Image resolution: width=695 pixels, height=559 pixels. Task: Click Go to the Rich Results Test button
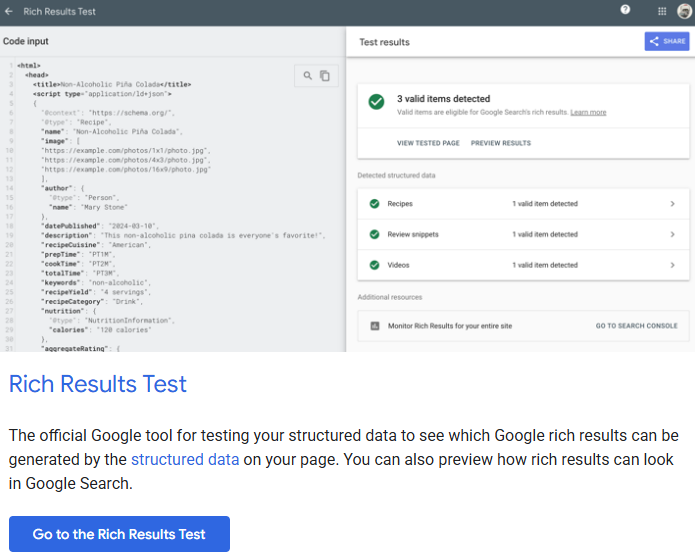(x=119, y=534)
